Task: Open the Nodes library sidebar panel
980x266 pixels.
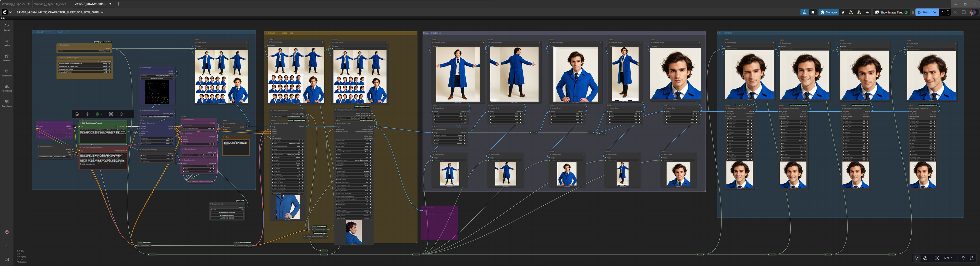Action: tap(6, 42)
